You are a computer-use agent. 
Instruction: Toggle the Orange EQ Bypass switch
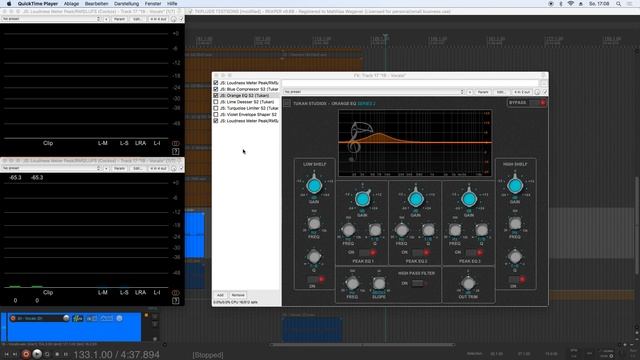[x=537, y=103]
